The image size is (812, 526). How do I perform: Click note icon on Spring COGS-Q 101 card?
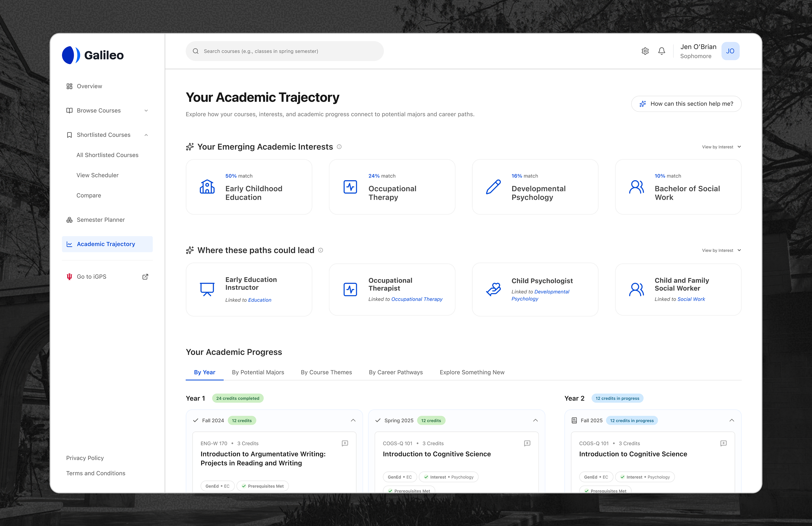527,443
